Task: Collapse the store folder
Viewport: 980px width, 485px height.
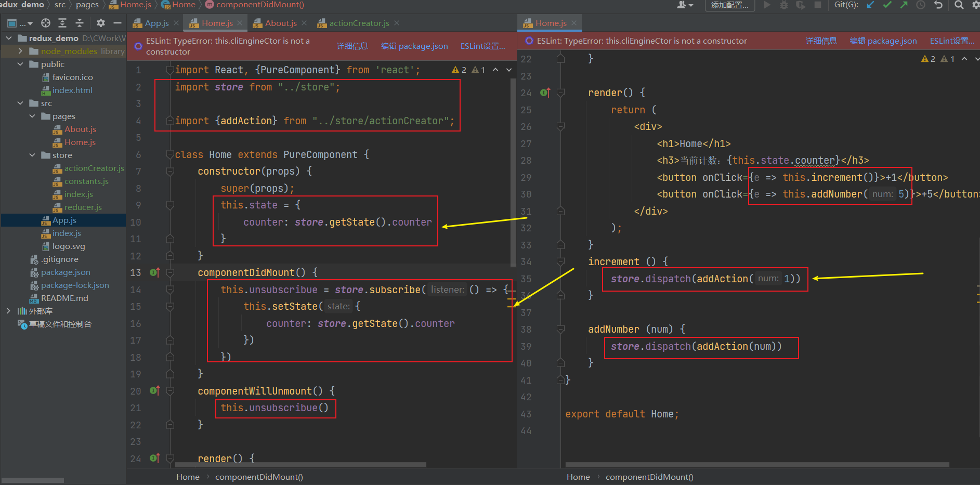Action: coord(32,155)
